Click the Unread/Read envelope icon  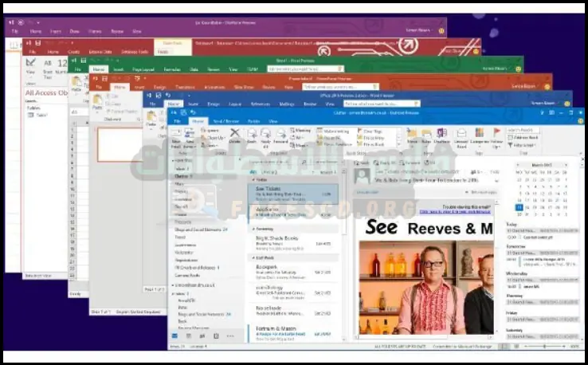pos(461,133)
